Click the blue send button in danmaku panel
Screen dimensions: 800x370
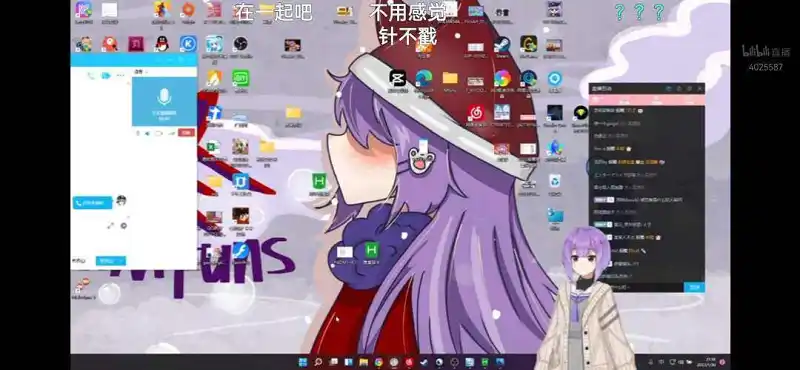tap(694, 287)
